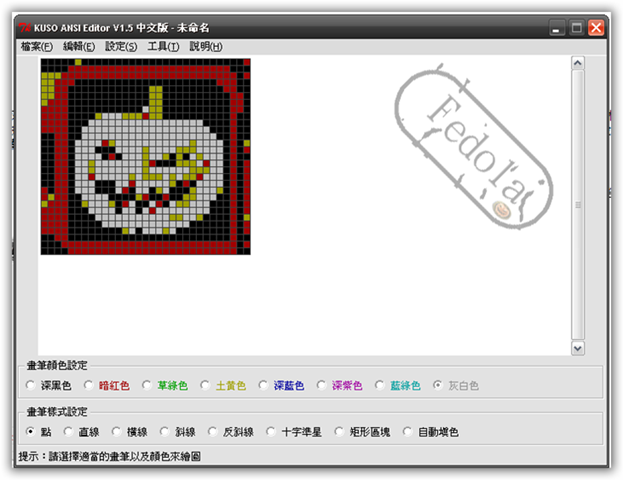This screenshot has height=480, width=623.
Task: Open the 檔案(F) file menu
Action: click(x=36, y=46)
